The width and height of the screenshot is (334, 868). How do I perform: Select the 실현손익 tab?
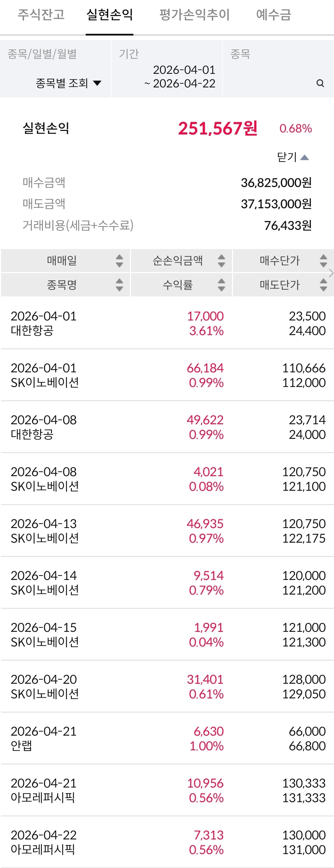pos(109,15)
